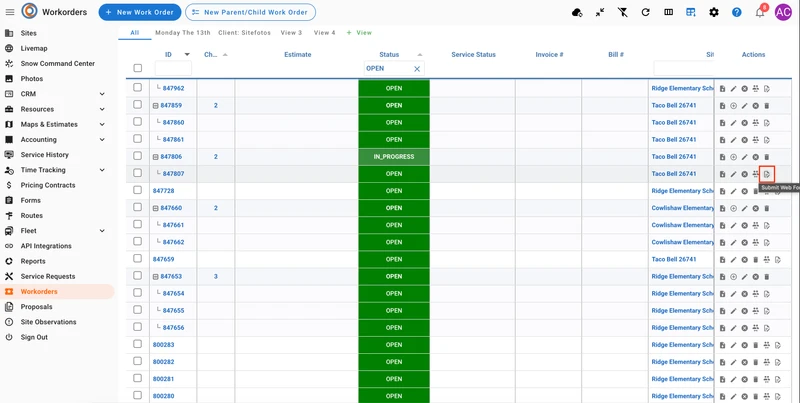Click submit web form icon on row 847661
This screenshot has height=403, width=800.
tap(767, 225)
